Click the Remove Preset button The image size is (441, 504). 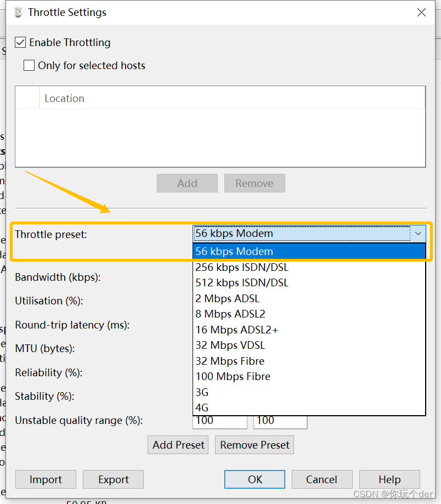255,445
